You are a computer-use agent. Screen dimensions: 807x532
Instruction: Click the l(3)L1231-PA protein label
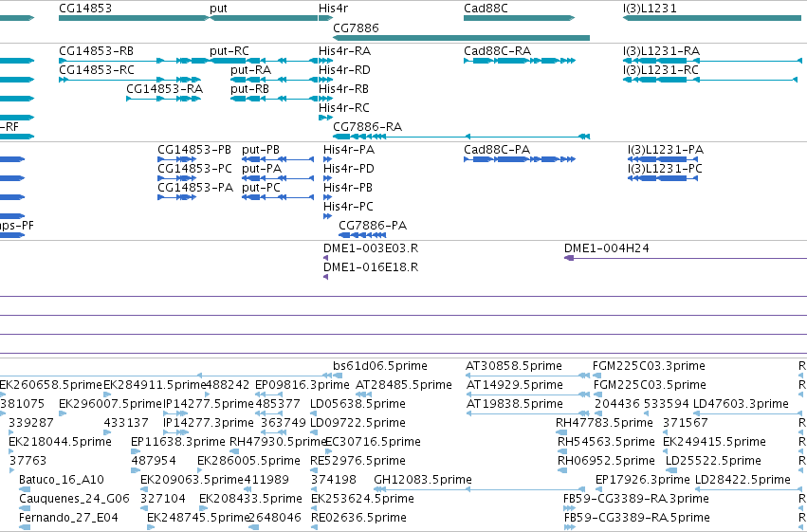(x=666, y=150)
